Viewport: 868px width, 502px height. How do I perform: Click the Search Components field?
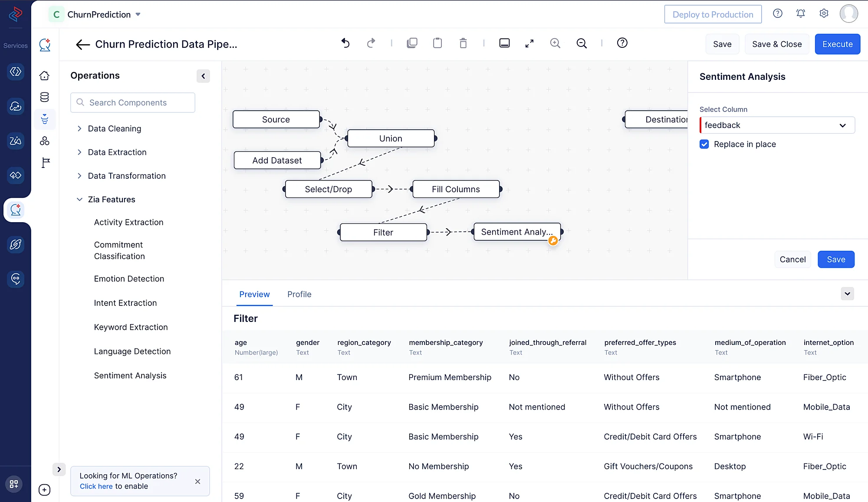pyautogui.click(x=133, y=102)
